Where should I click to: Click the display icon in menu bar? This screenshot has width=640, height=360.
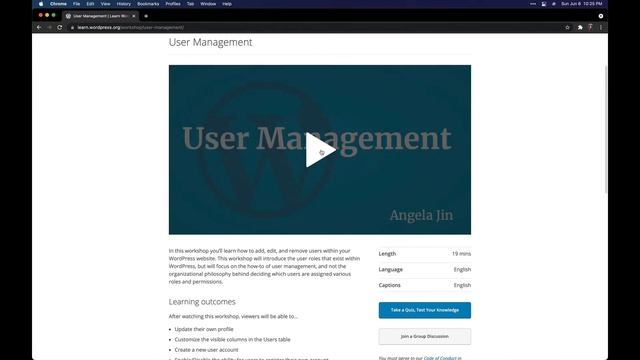tap(544, 4)
